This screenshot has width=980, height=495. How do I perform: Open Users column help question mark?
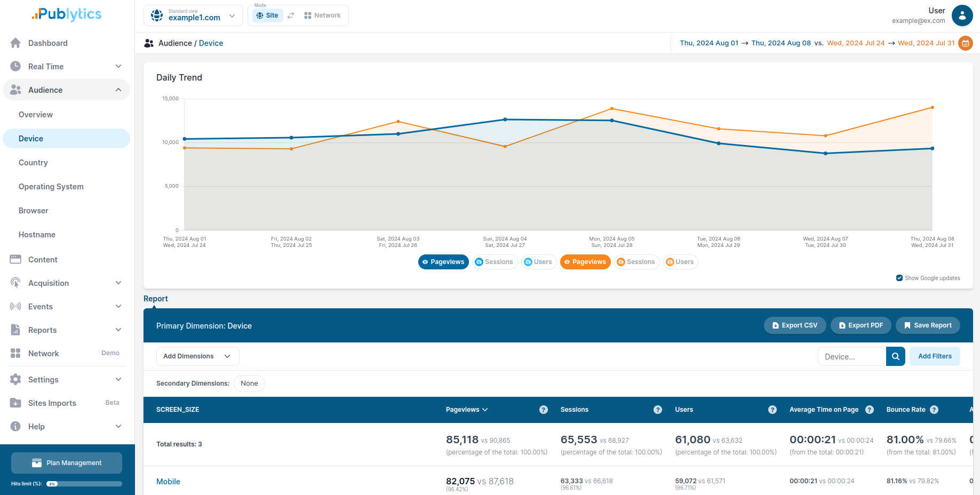coord(772,410)
